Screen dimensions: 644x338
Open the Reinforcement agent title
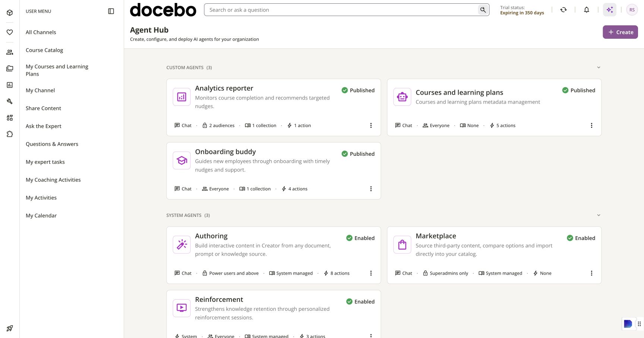coord(219,299)
